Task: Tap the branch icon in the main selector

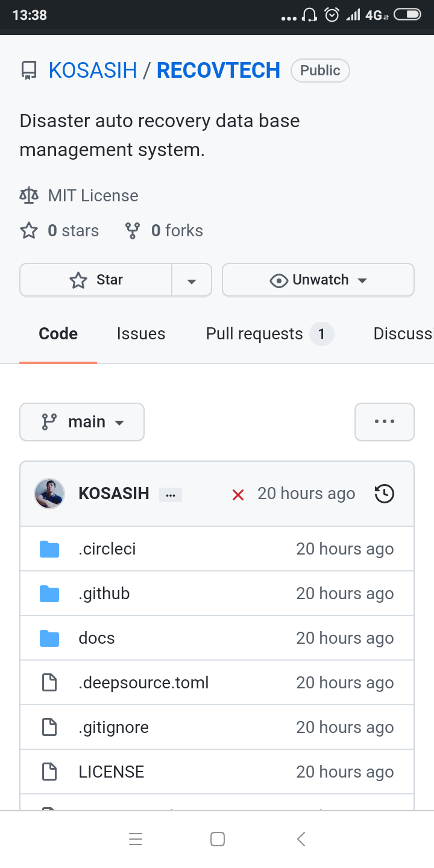Action: pos(49,422)
